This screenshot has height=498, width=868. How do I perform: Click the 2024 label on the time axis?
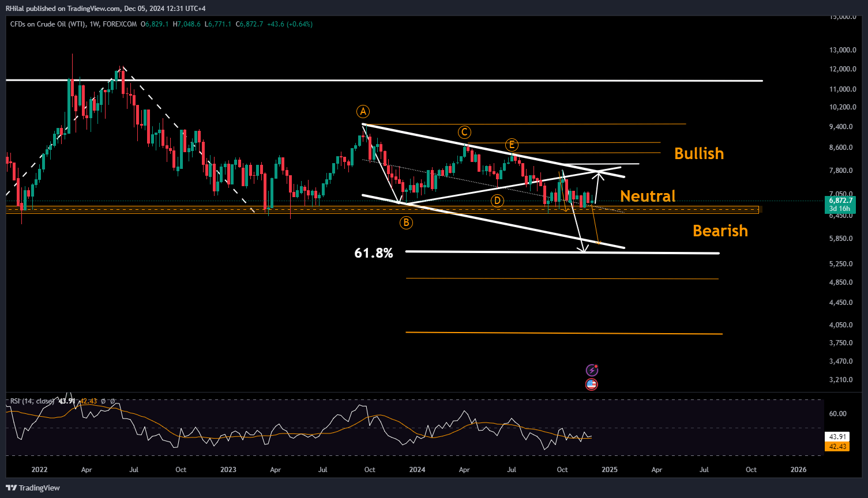(417, 470)
